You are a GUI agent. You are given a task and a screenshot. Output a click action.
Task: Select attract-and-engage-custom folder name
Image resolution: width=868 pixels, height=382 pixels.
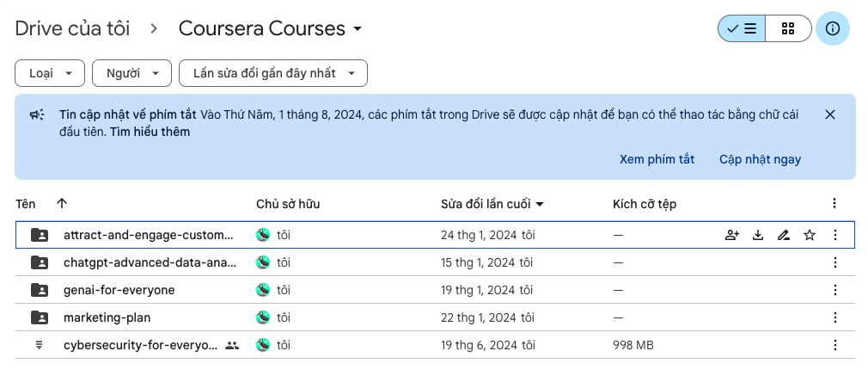coord(149,235)
